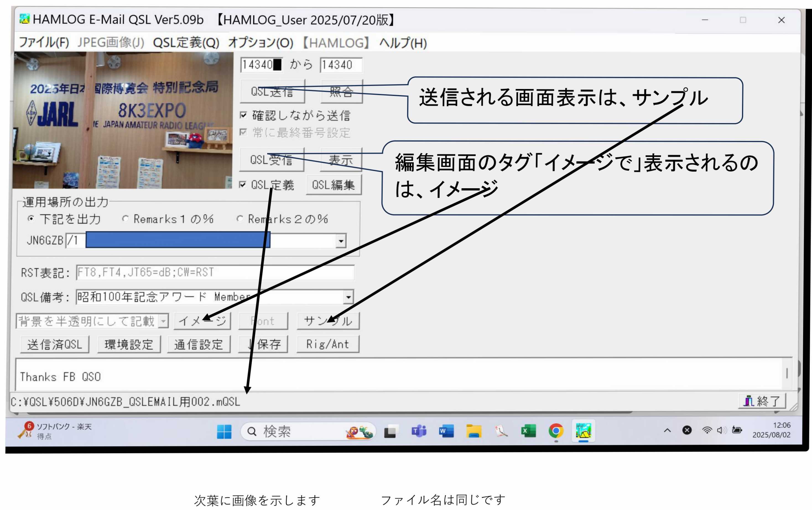Screen dimensions: 812x510
Task: Open Google Chrome taskbar icon
Action: 556,431
